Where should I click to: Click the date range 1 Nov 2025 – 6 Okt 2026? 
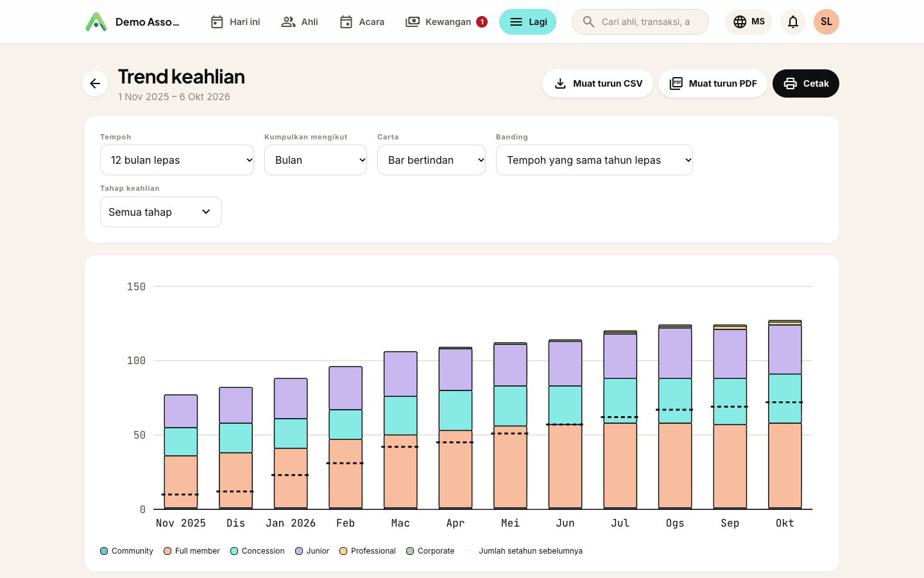[174, 97]
